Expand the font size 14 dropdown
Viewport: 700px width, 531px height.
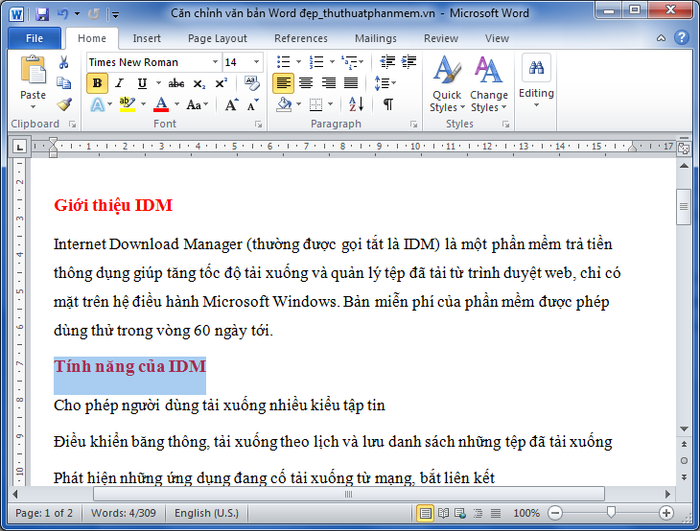[257, 62]
